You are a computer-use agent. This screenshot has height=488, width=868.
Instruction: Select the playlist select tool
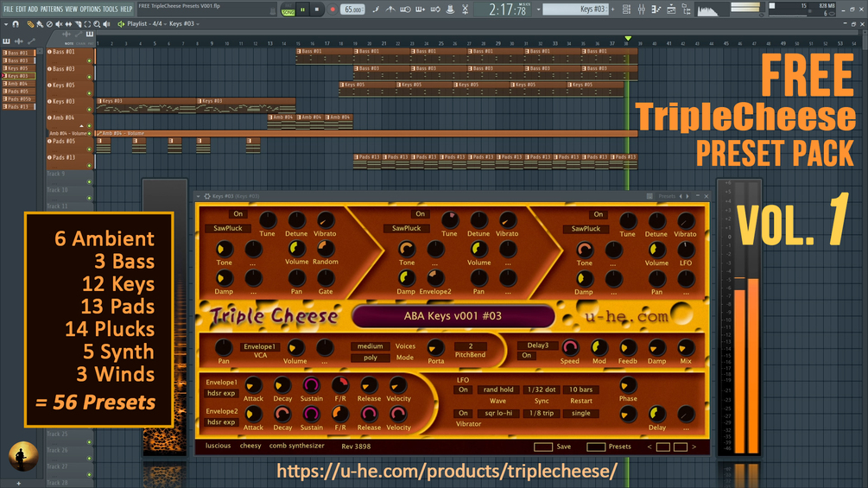click(87, 24)
